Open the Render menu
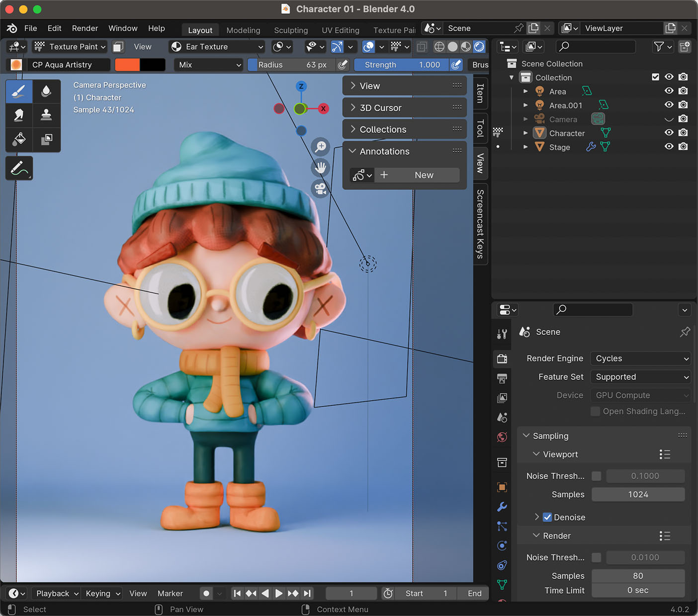Image resolution: width=698 pixels, height=616 pixels. tap(85, 28)
